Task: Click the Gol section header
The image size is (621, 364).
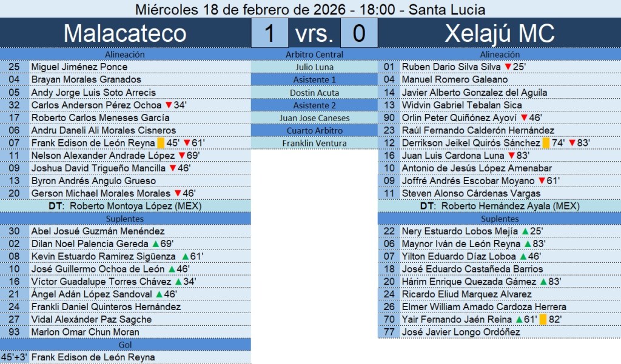Action: click(x=125, y=345)
